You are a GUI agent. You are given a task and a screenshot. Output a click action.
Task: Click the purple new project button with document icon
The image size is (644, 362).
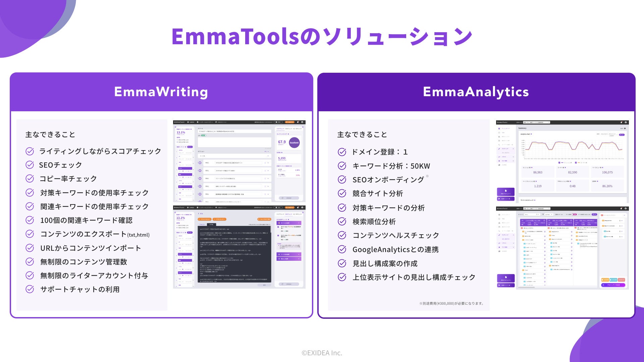pos(505,192)
